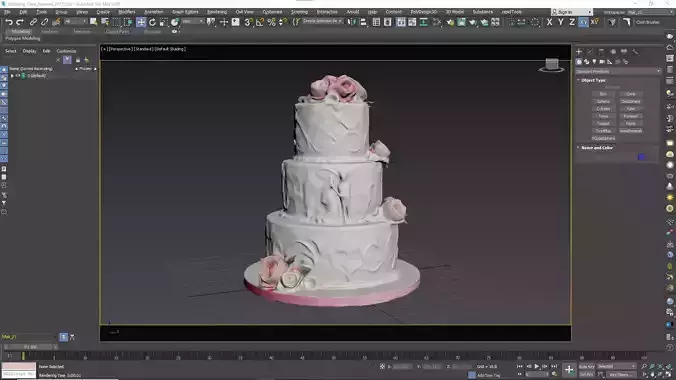Screen dimensions: 676x380
Task: Click the Key Filters button
Action: click(x=620, y=374)
